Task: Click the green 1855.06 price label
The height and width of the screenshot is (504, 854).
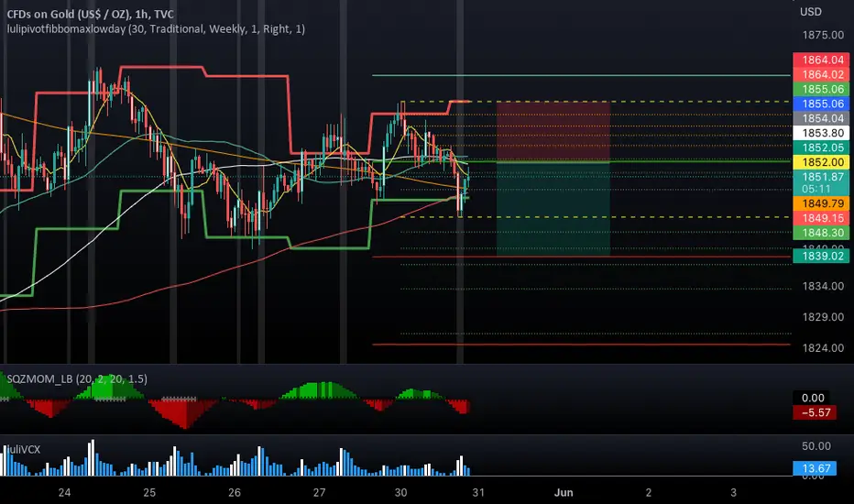Action: (821, 90)
